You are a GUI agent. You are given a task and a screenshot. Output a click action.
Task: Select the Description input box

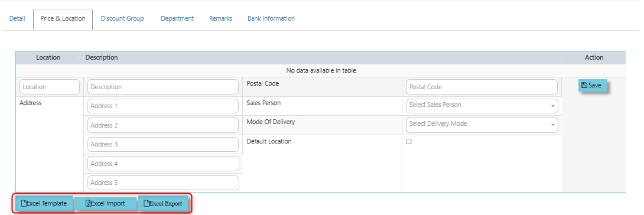coord(163,87)
